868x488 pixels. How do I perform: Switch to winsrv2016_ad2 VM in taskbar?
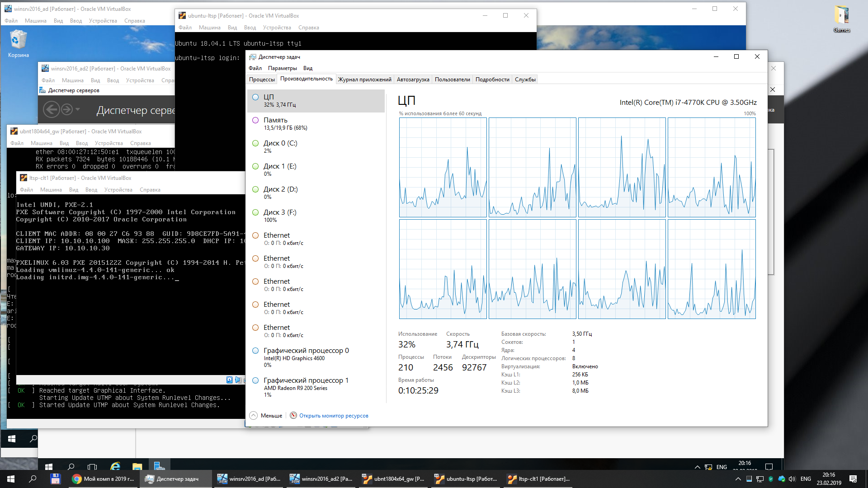click(321, 479)
